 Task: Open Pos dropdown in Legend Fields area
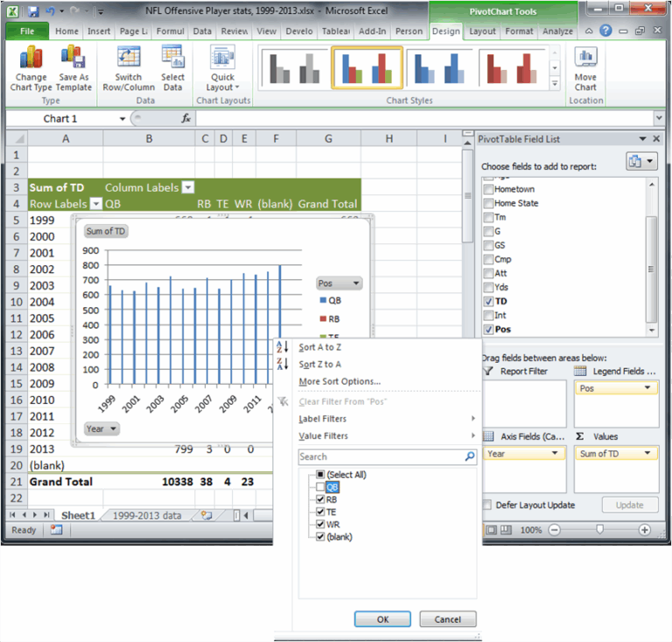coord(647,388)
